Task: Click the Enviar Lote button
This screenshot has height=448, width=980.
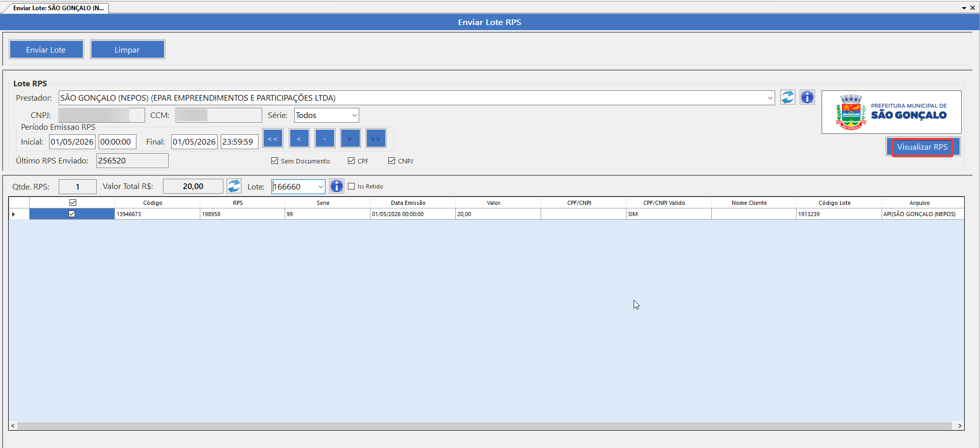Action: (x=46, y=50)
